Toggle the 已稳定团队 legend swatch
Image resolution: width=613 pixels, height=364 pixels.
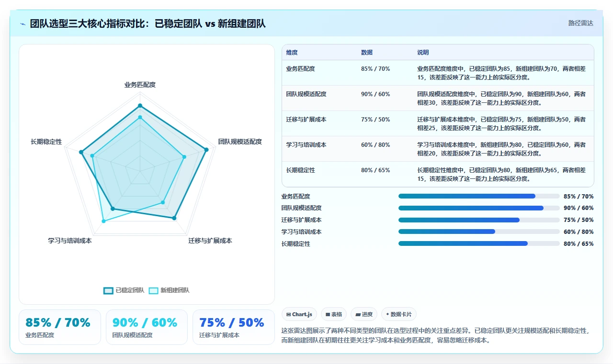tap(109, 290)
